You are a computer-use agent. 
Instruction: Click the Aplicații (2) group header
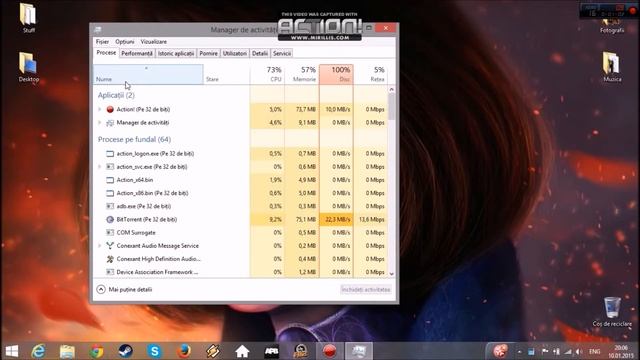116,95
